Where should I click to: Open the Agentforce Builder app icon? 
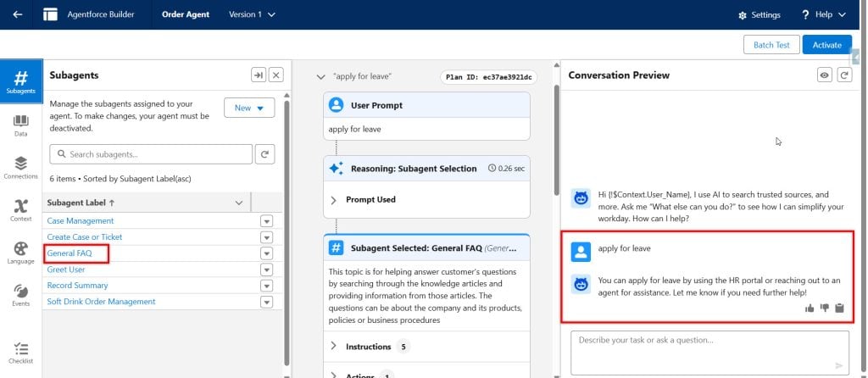50,15
